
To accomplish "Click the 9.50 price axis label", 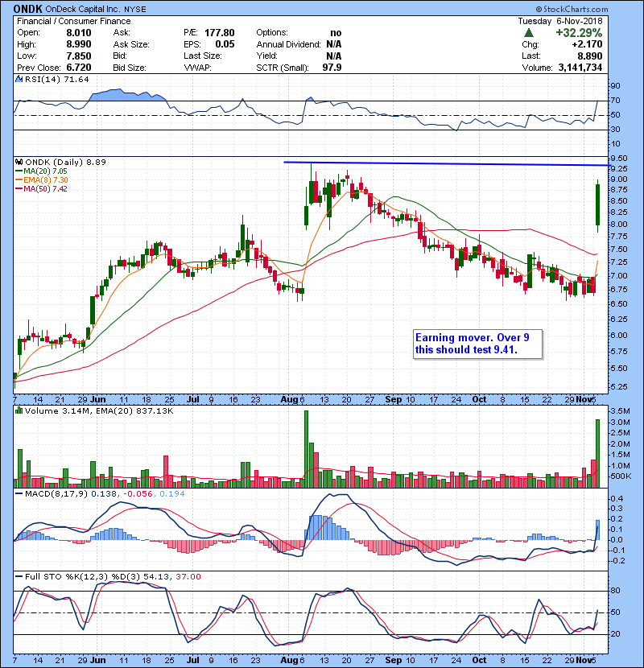I will (x=618, y=158).
